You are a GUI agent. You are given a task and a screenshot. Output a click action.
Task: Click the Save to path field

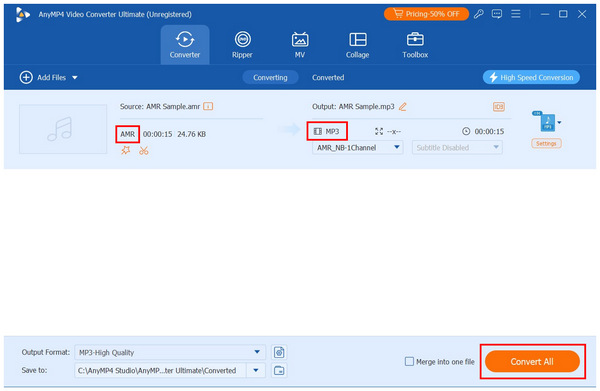pyautogui.click(x=160, y=370)
